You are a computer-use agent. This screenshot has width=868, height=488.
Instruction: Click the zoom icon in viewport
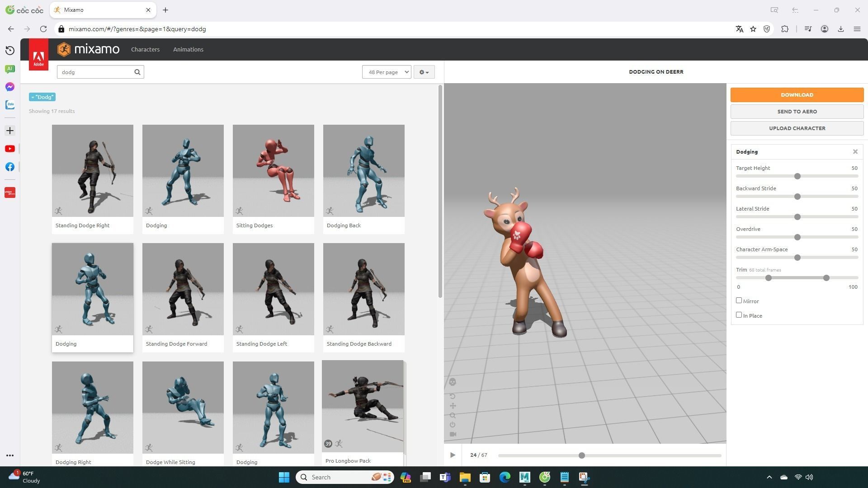(453, 415)
